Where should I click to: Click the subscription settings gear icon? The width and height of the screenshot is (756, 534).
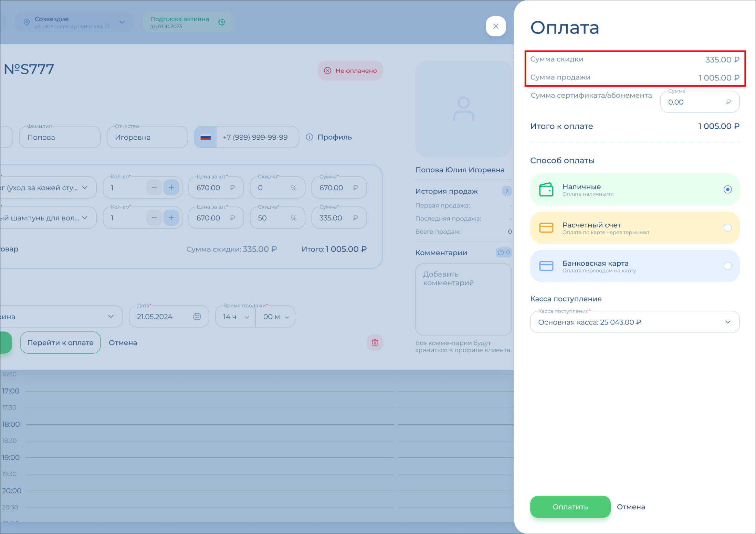222,22
